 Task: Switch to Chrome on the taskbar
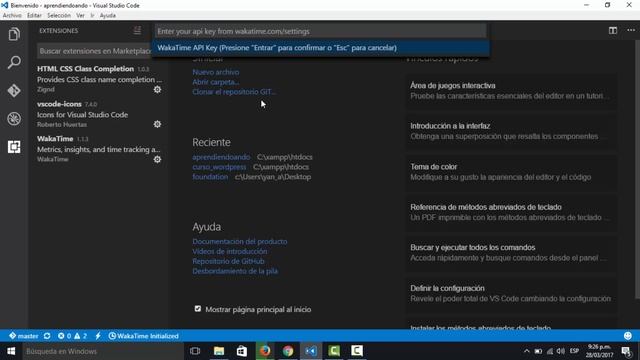click(x=288, y=351)
